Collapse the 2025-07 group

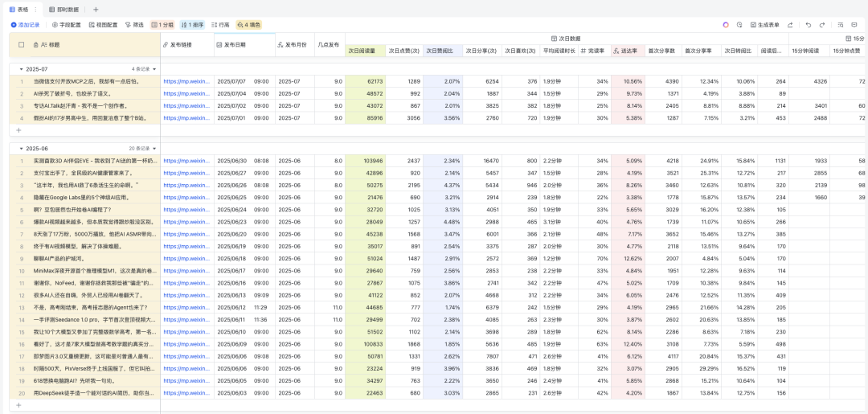[22, 69]
